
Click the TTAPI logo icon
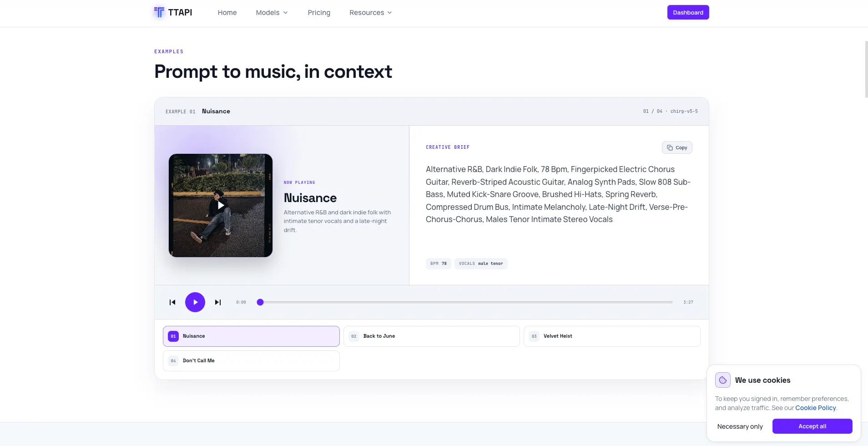point(159,12)
